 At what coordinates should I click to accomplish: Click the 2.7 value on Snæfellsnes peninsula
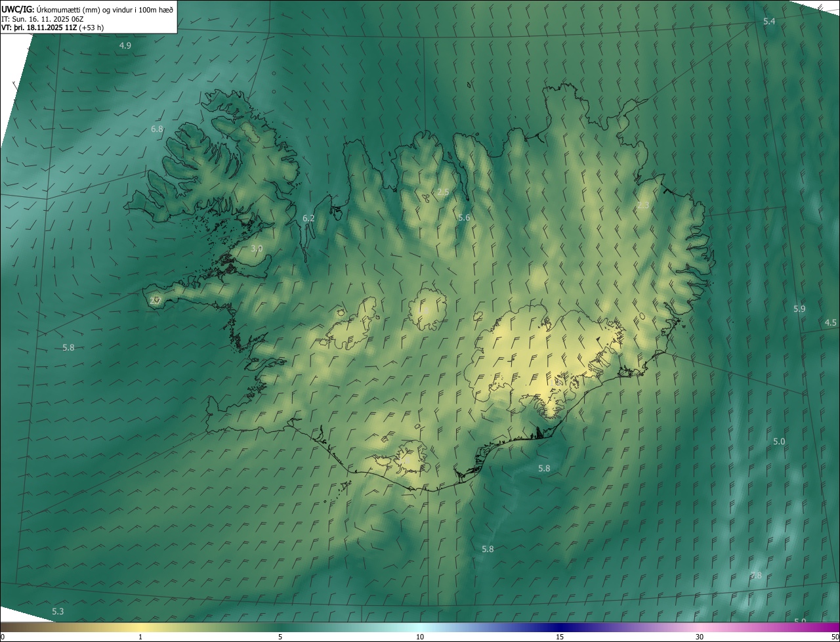click(155, 301)
